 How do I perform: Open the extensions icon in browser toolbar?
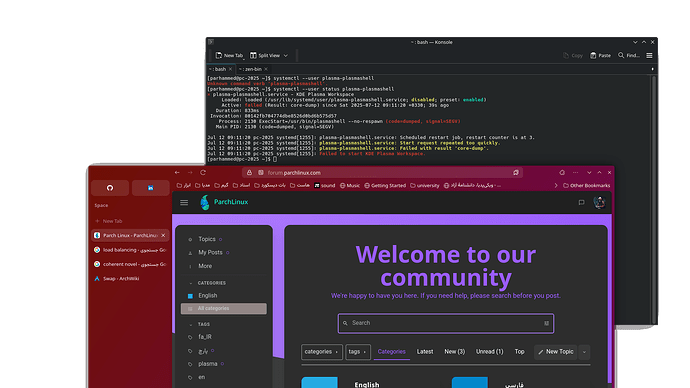(x=562, y=172)
